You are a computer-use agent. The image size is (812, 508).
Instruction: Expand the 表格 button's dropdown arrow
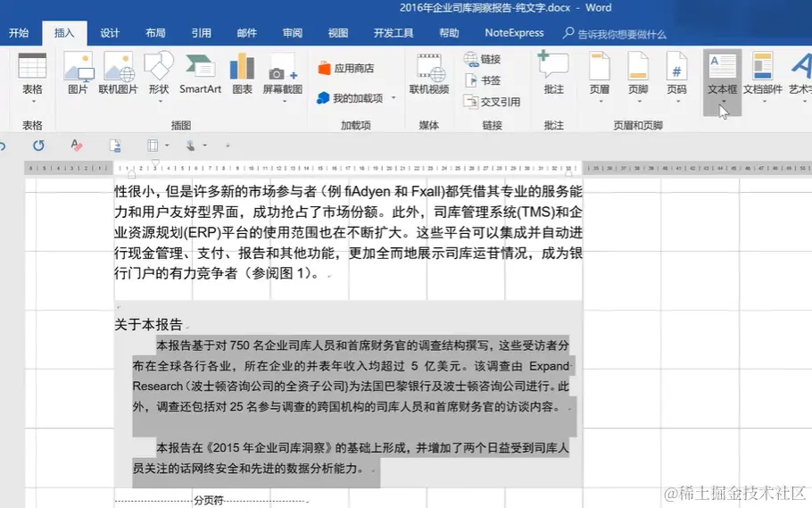(33, 102)
